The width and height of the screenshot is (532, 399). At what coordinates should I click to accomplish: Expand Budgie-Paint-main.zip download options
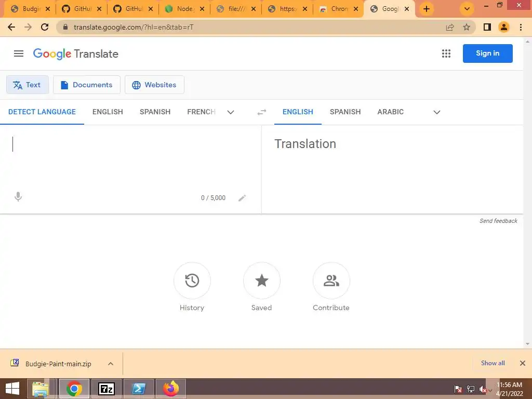pos(111,364)
